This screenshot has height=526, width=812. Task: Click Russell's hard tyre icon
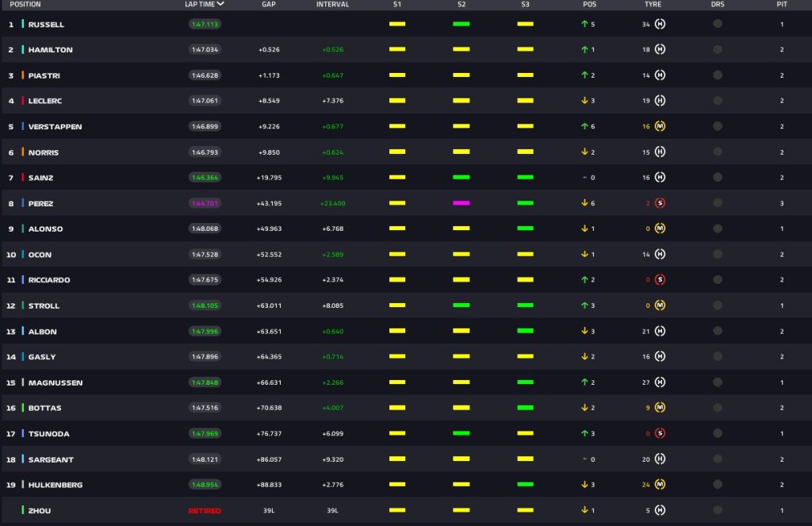[660, 25]
